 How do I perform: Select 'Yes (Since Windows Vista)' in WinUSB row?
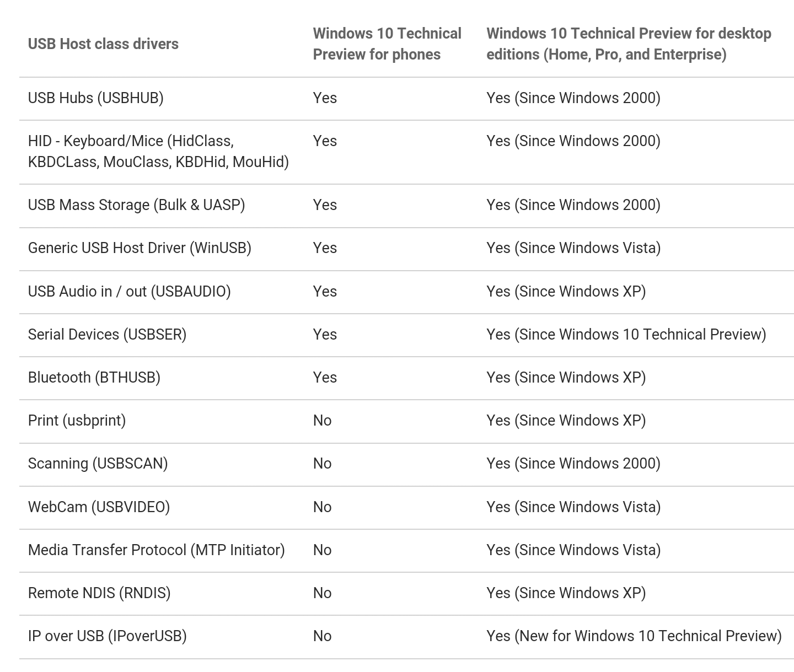tap(573, 248)
